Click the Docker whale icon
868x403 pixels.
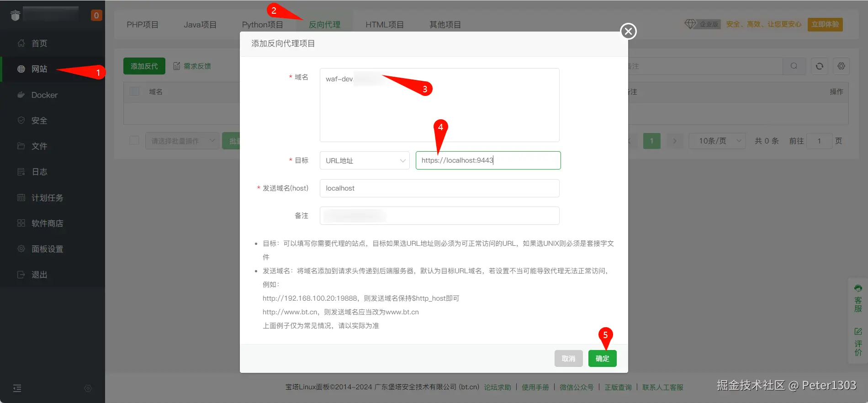click(21, 95)
